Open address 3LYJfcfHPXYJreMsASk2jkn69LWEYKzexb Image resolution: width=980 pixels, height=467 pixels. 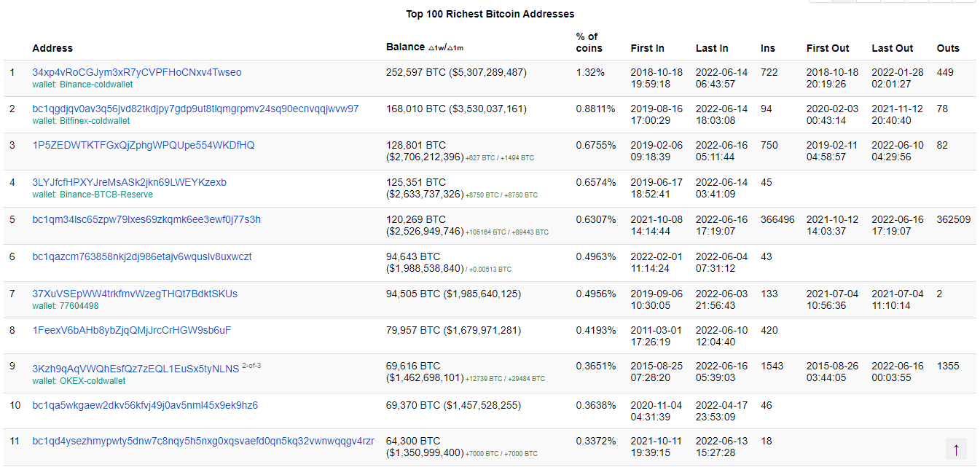coord(130,182)
